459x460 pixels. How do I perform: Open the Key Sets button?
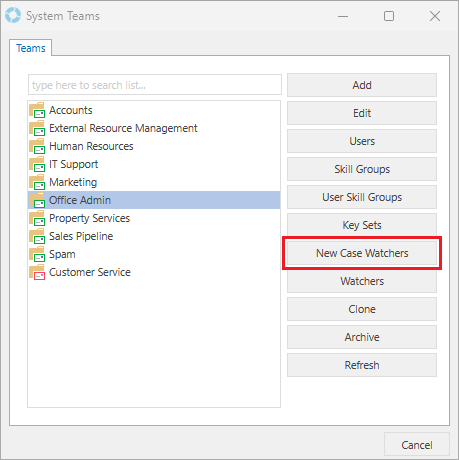click(362, 225)
